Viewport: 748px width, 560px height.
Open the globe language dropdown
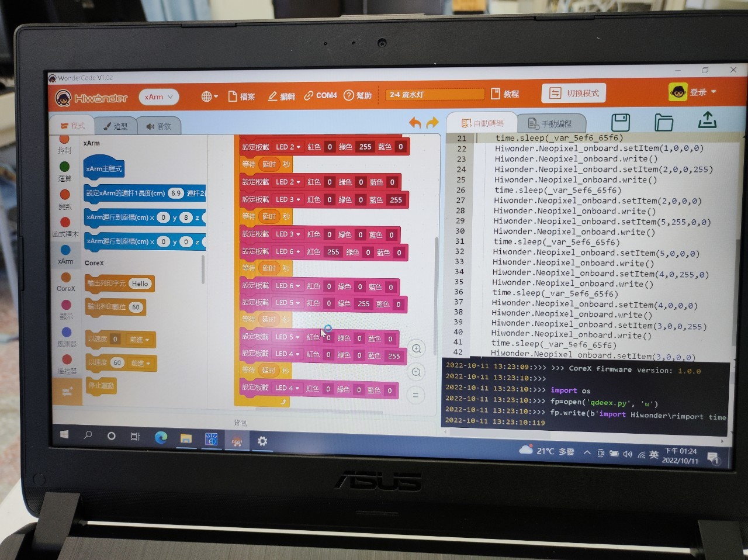[x=209, y=96]
